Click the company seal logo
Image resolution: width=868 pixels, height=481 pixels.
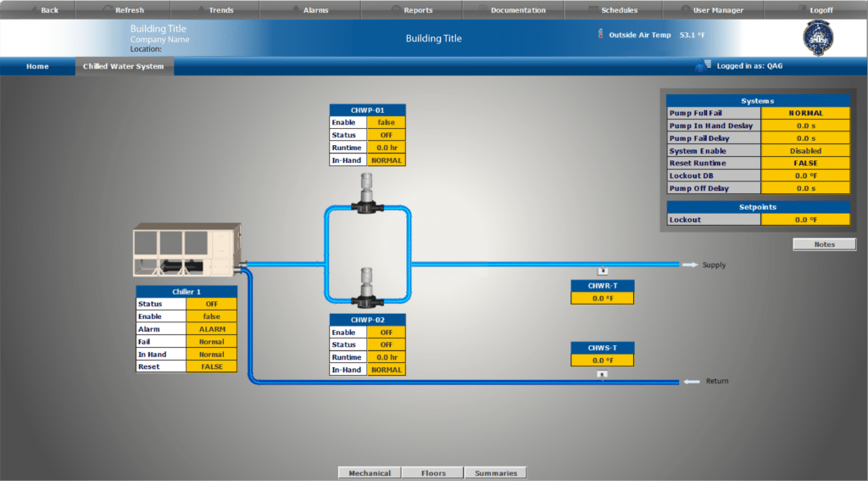click(x=818, y=38)
